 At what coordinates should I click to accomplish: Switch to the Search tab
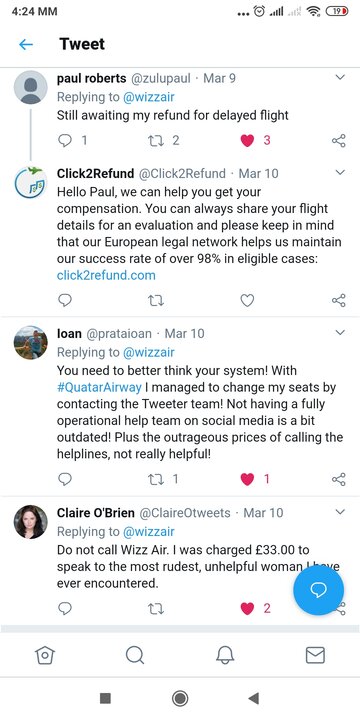coord(135,655)
